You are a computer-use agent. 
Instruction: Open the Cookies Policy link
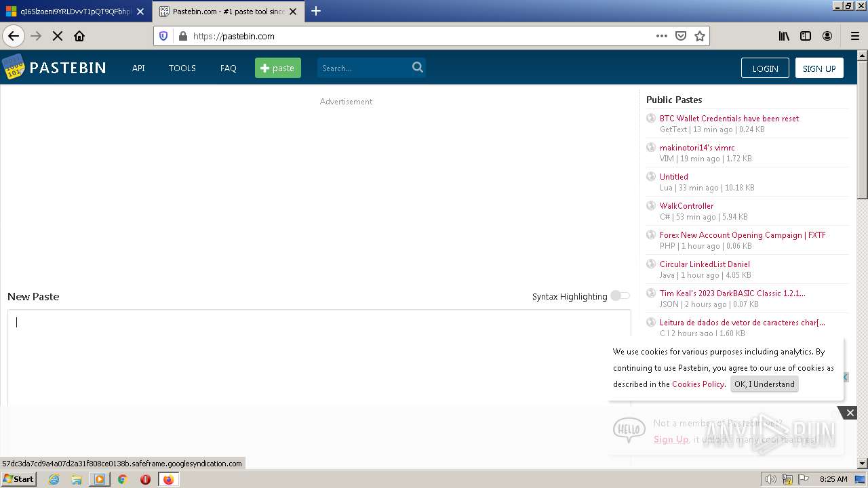[x=698, y=384]
